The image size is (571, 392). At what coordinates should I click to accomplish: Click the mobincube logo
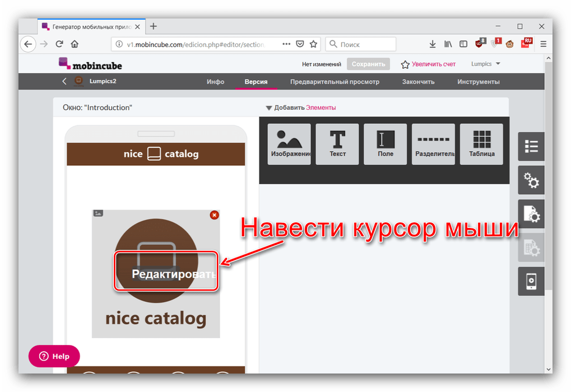(x=90, y=64)
